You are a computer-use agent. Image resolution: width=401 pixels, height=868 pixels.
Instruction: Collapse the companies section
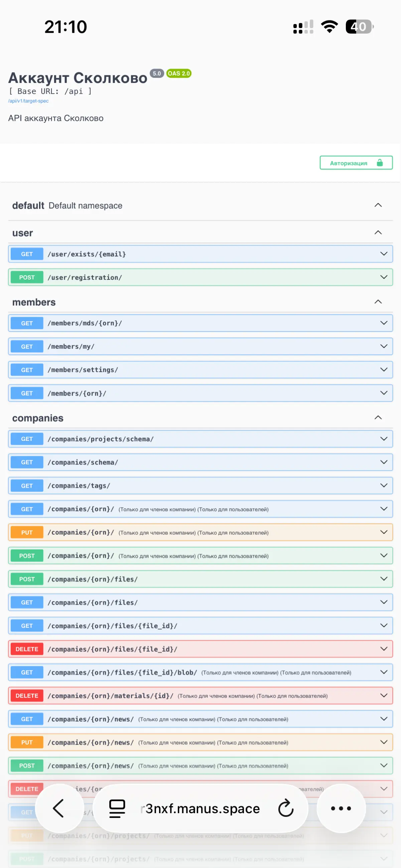[x=378, y=417]
